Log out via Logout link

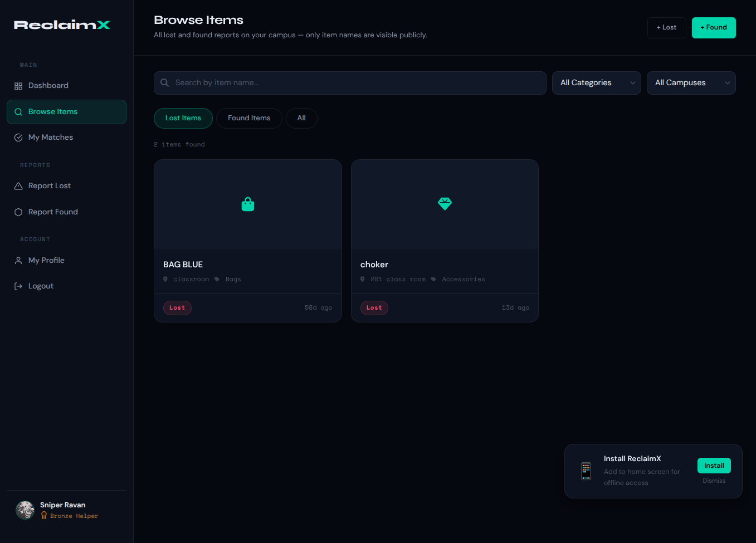(x=66, y=286)
